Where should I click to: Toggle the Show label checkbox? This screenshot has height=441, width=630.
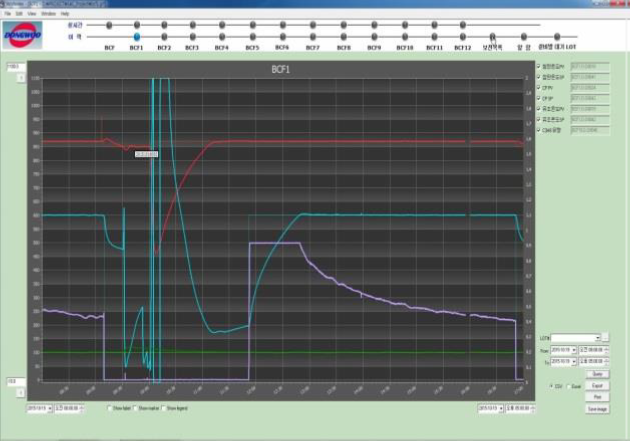(109, 408)
